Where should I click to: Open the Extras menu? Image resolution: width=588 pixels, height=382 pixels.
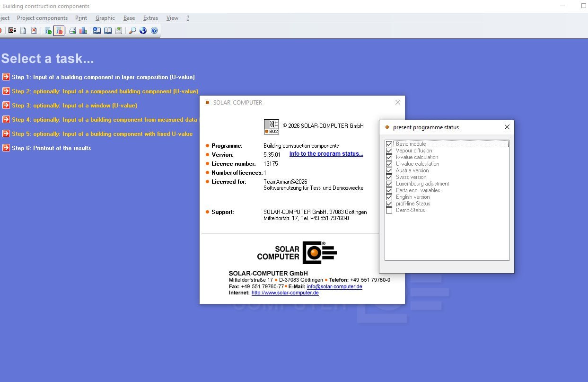pyautogui.click(x=150, y=18)
